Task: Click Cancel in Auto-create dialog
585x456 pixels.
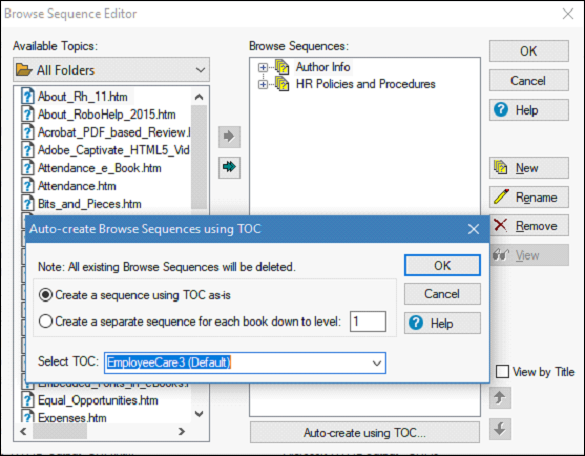Action: [442, 294]
